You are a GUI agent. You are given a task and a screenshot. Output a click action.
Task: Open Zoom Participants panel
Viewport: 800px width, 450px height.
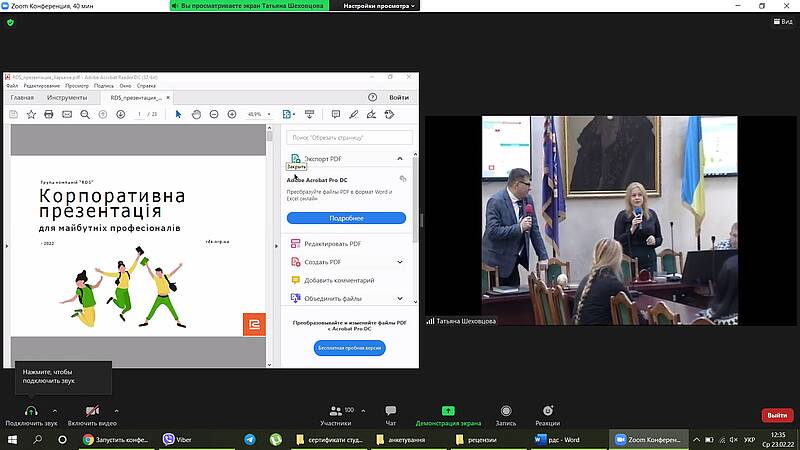pyautogui.click(x=336, y=416)
